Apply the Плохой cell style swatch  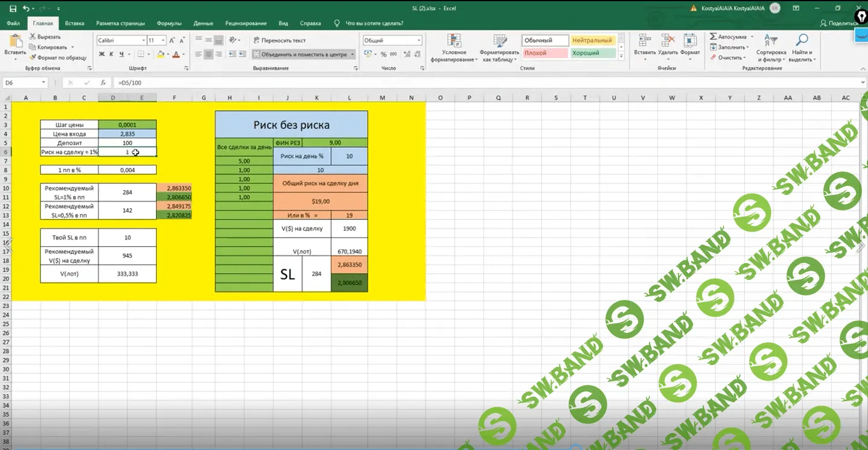(544, 53)
